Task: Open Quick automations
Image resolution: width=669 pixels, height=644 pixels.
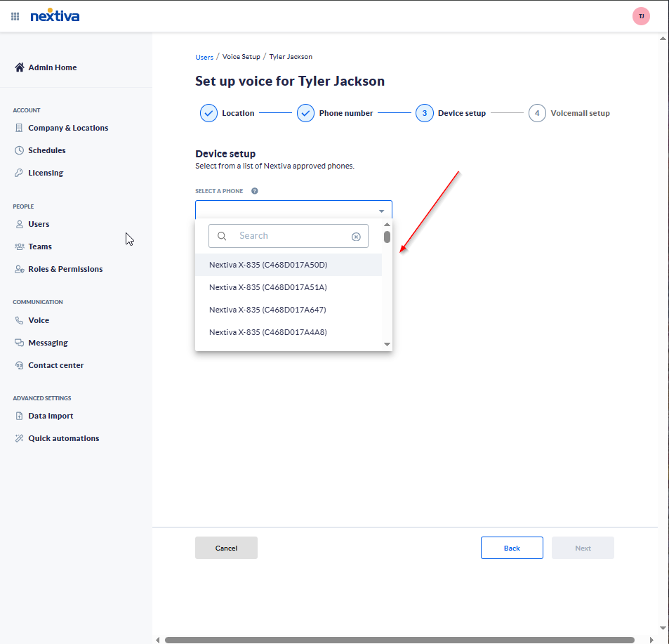Action: [64, 438]
